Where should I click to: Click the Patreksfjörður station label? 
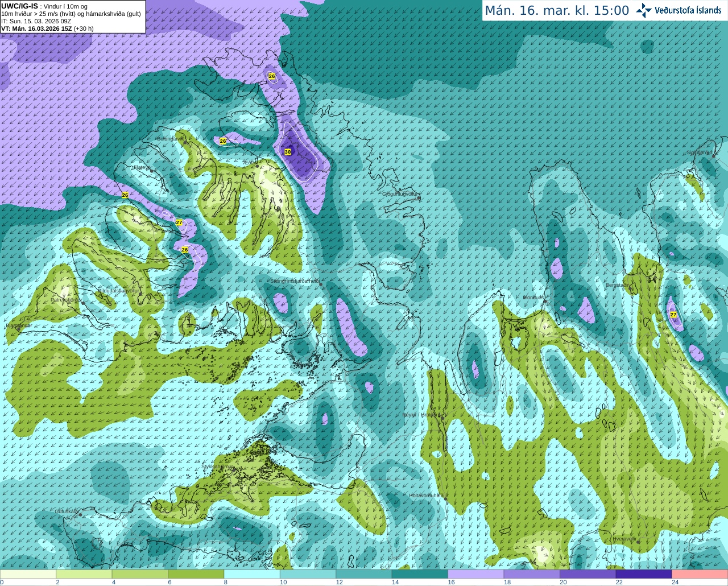point(65,299)
